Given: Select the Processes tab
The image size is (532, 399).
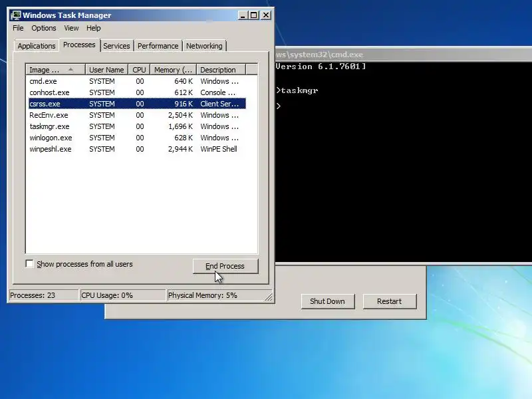Looking at the screenshot, I should (x=79, y=45).
